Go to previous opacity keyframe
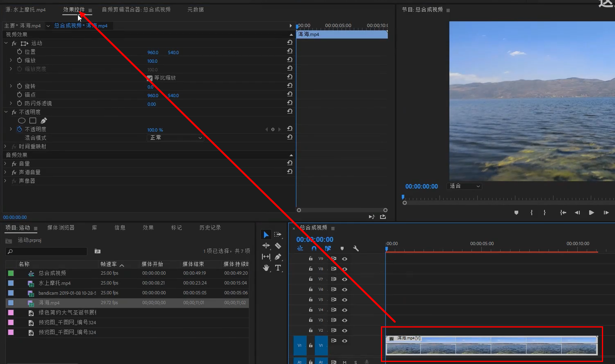 [266, 130]
